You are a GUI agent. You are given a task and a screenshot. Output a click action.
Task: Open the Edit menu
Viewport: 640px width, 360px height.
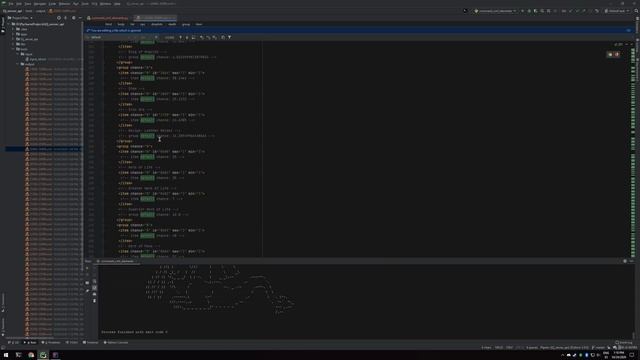point(19,4)
